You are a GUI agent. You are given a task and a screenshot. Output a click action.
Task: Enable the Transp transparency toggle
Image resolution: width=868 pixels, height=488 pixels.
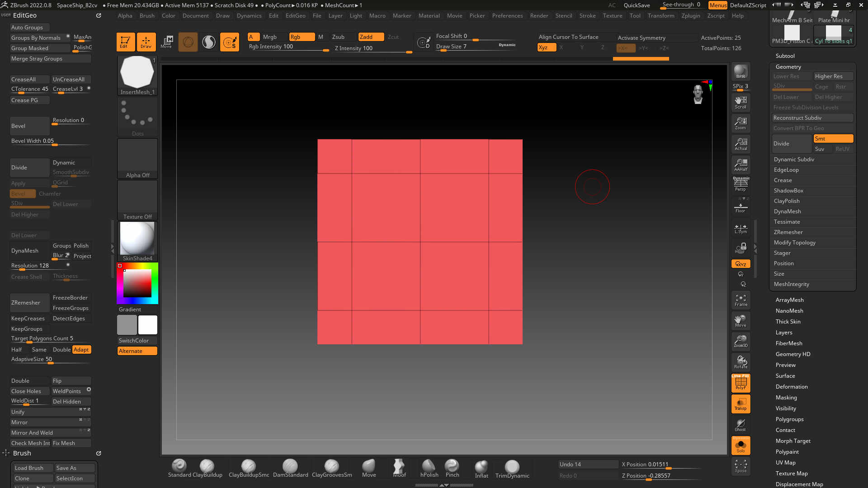tap(741, 404)
